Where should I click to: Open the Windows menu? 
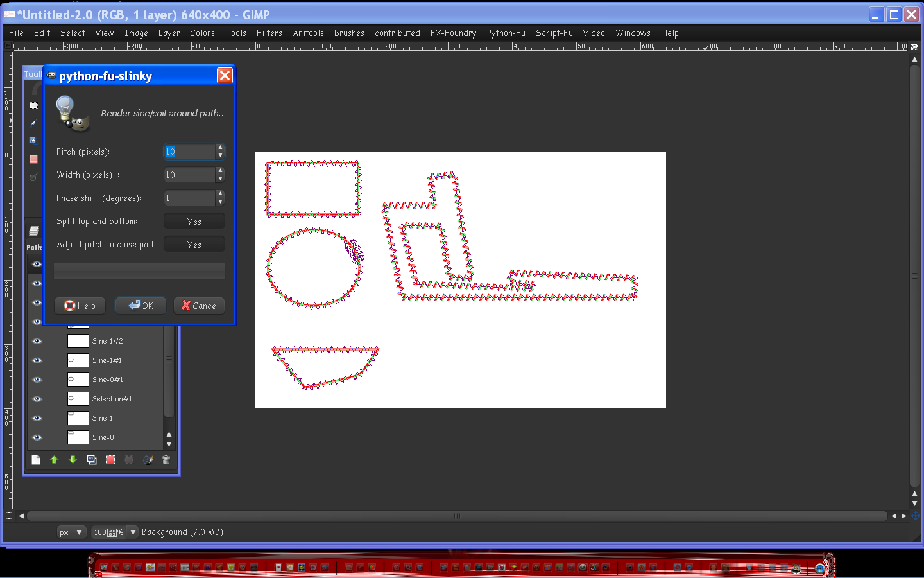pyautogui.click(x=633, y=33)
